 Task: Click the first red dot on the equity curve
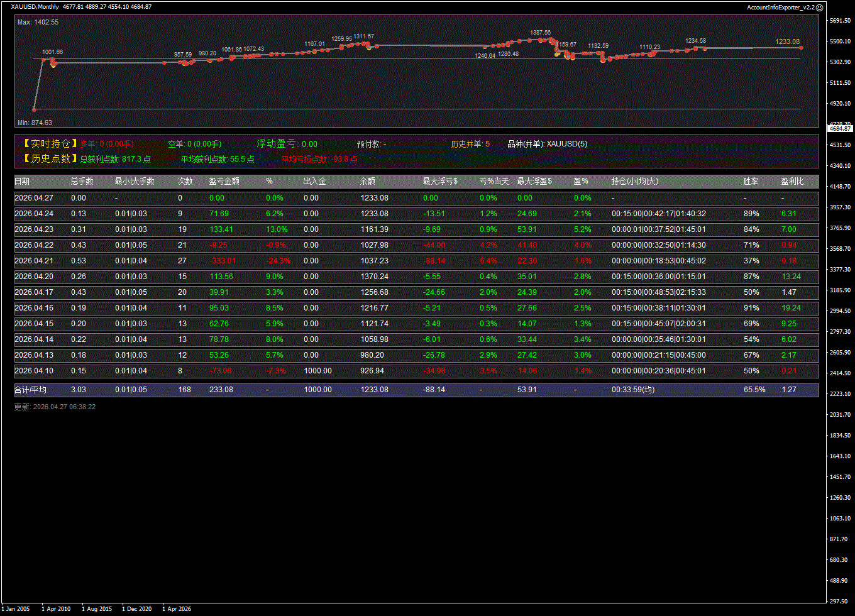click(35, 109)
